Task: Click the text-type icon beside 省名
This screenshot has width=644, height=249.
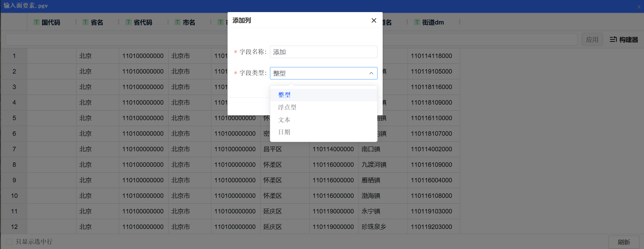Action: pyautogui.click(x=85, y=22)
